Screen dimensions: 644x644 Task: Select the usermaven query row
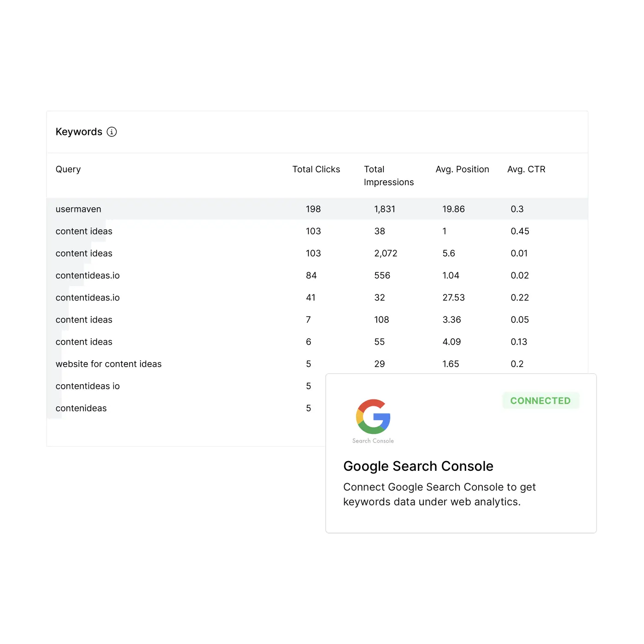click(317, 209)
